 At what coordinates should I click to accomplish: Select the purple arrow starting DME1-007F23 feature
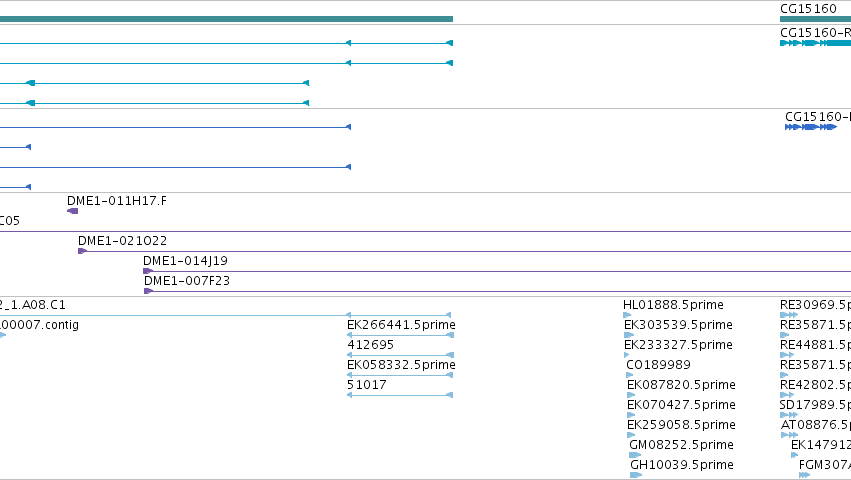coord(148,291)
